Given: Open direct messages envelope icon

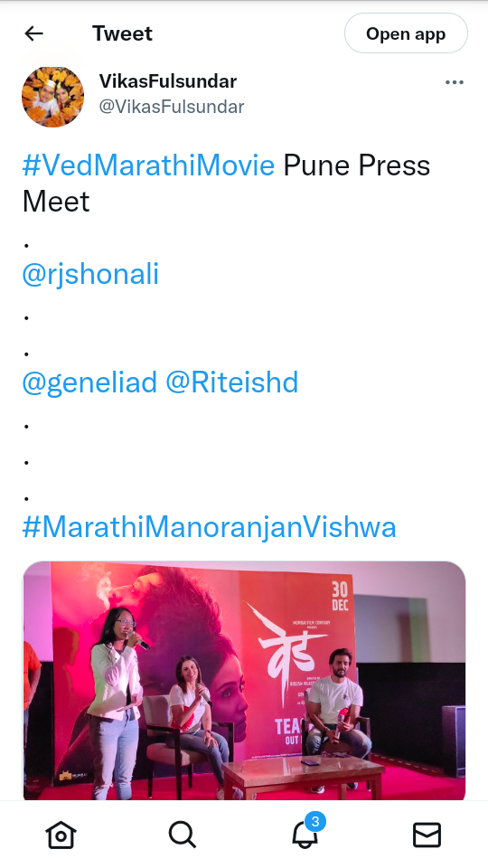Looking at the screenshot, I should [x=427, y=835].
